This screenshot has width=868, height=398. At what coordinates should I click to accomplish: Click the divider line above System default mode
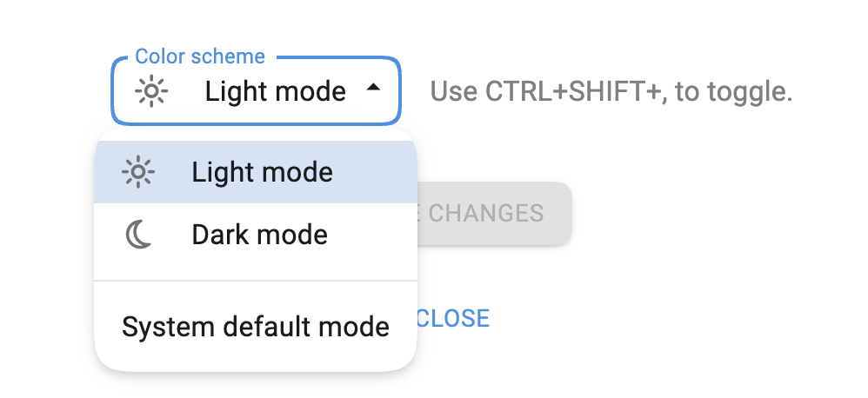coord(255,281)
